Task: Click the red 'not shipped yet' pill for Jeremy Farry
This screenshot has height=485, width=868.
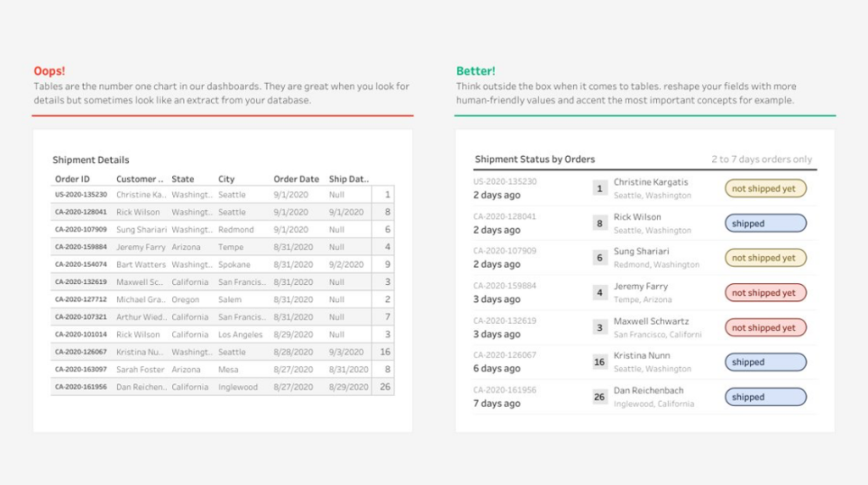Action: 765,293
